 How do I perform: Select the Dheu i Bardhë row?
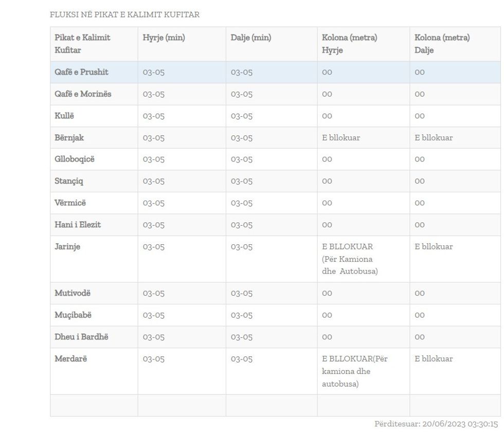pyautogui.click(x=81, y=337)
